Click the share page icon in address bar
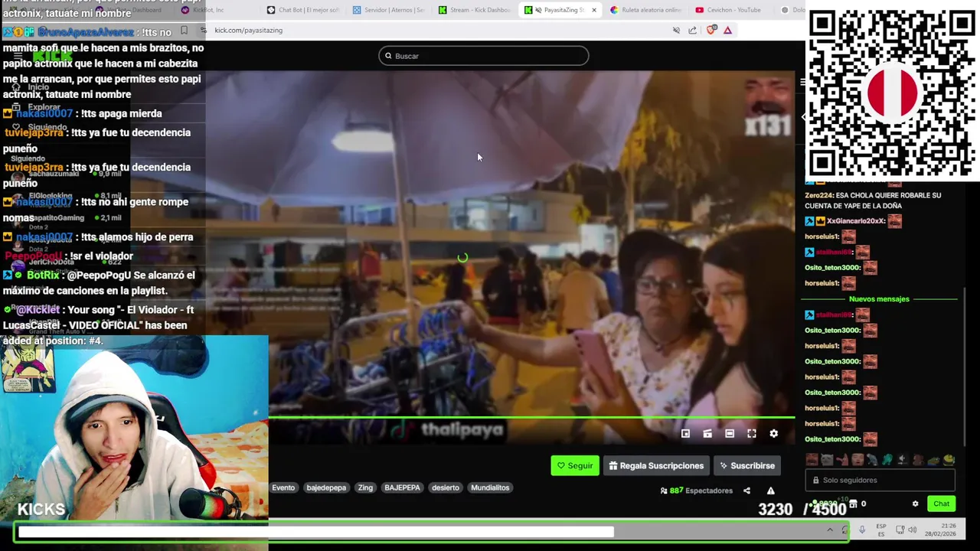This screenshot has width=980, height=551. [x=692, y=30]
